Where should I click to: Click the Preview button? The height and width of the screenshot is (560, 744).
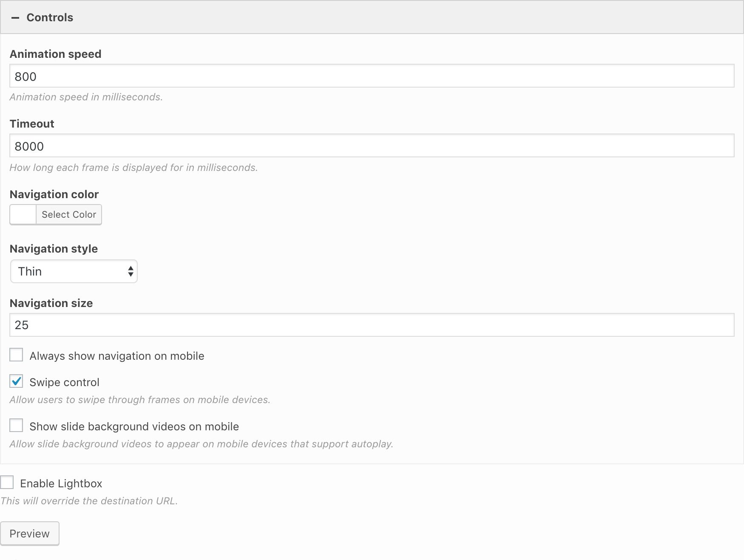pyautogui.click(x=30, y=533)
